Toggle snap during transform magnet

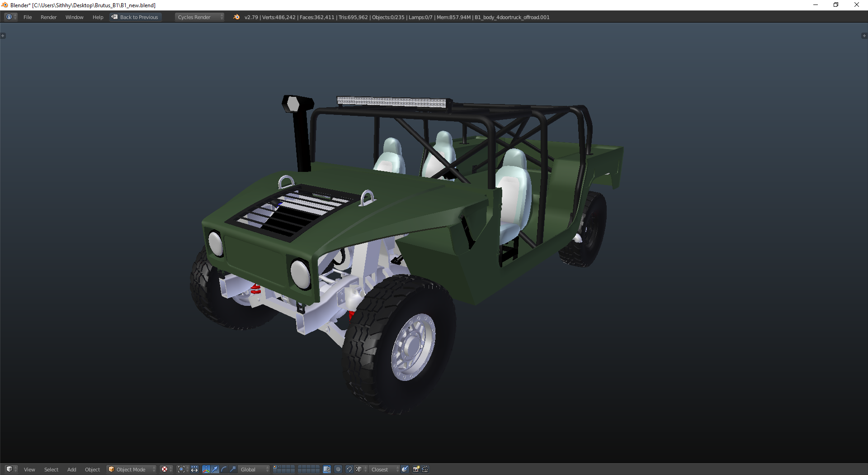pos(349,469)
